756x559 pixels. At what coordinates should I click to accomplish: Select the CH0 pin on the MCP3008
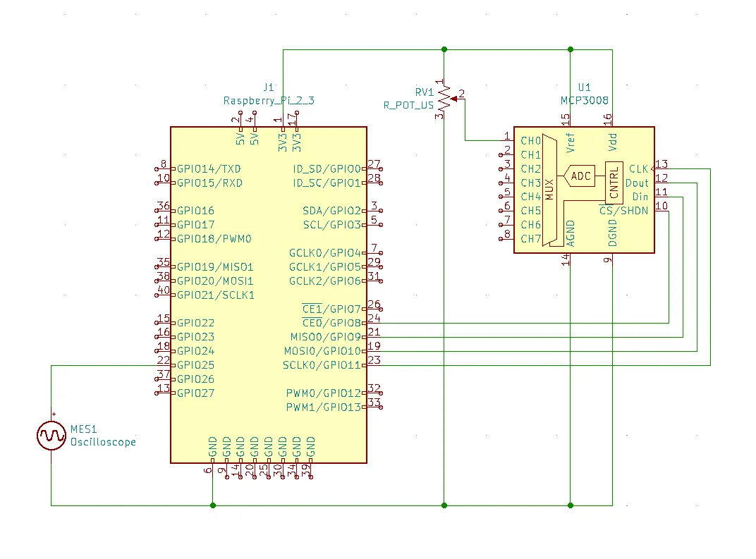530,140
